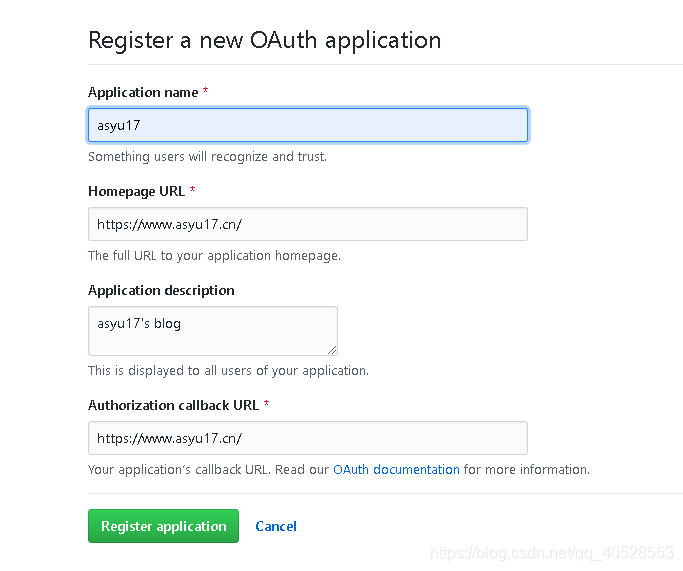Click the red asterisk beside Authorization callback URL
683x571 pixels.
266,403
